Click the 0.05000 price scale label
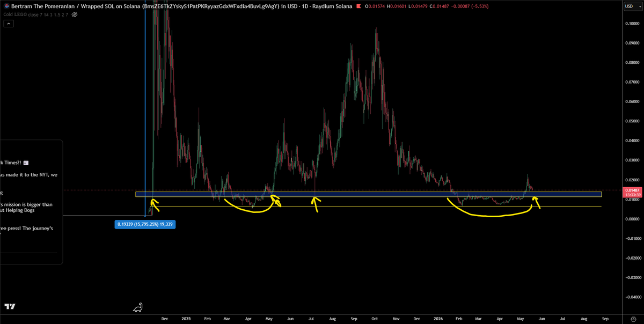644x324 pixels. [632, 121]
